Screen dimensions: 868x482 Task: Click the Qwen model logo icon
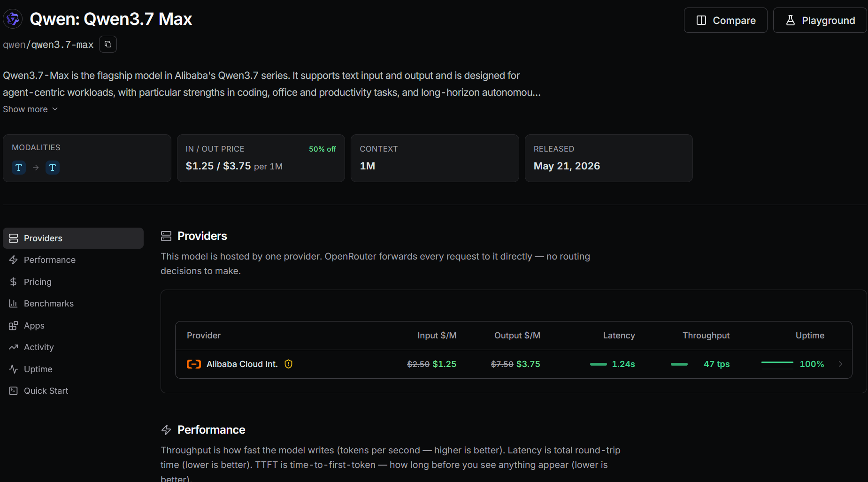tap(13, 19)
